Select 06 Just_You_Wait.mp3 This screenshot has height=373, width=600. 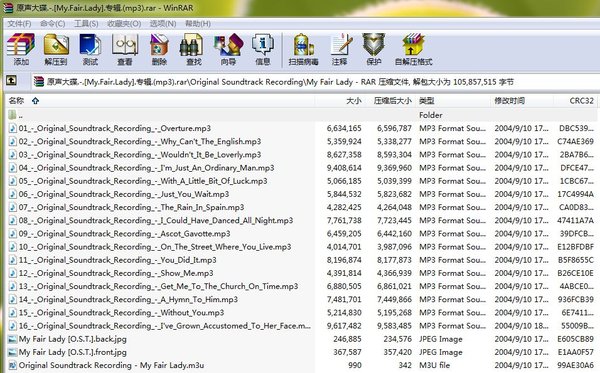(x=124, y=194)
